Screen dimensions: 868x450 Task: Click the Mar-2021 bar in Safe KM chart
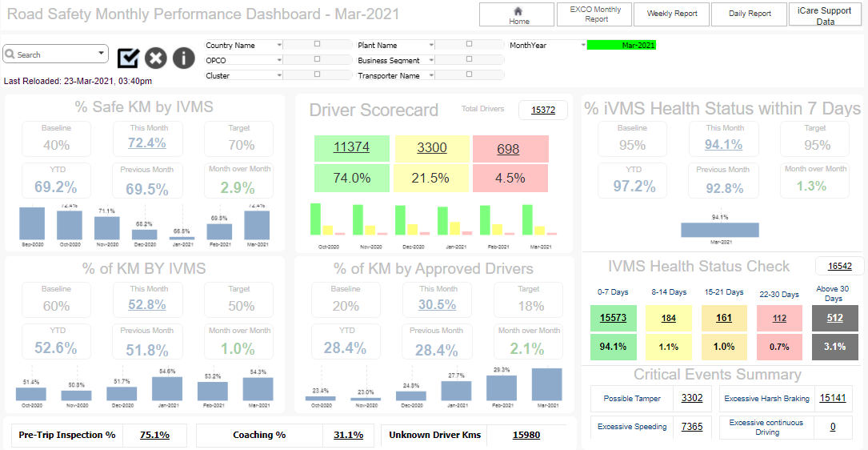click(257, 225)
